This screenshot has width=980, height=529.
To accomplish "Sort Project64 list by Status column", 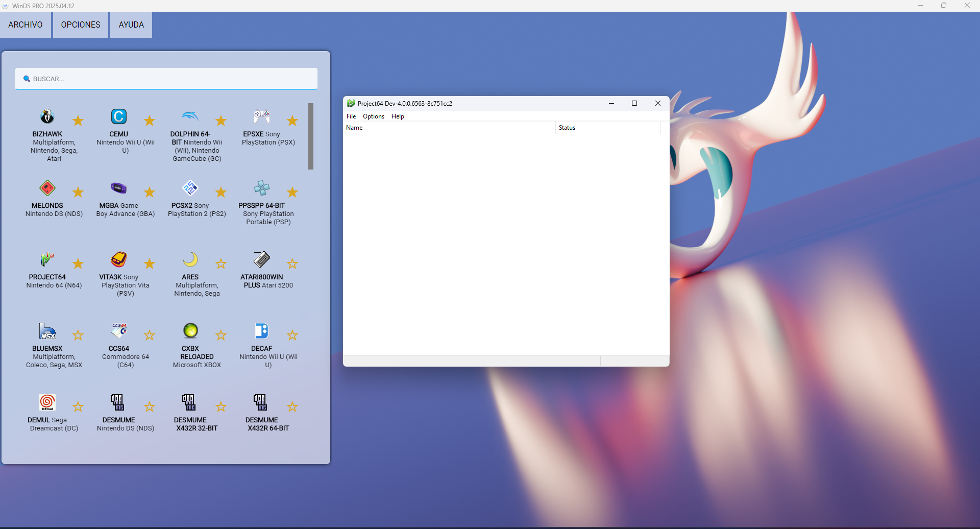I will 608,128.
